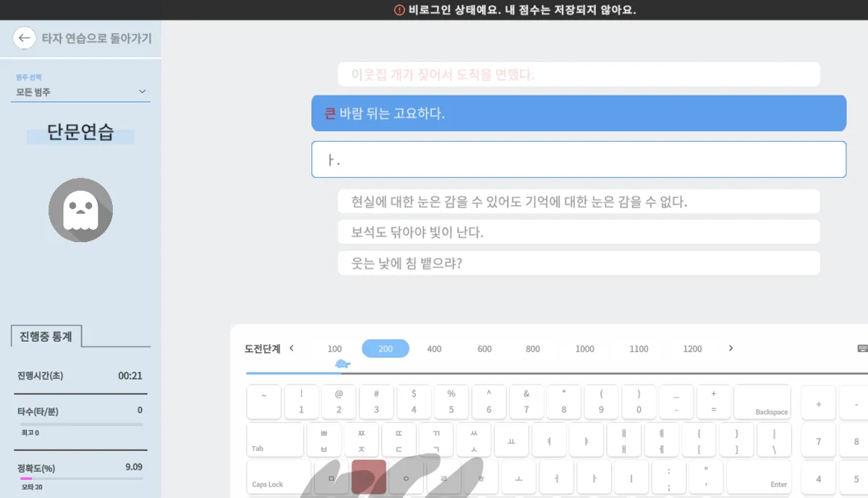Click the 최고 0 best speed label
868x498 pixels.
30,433
